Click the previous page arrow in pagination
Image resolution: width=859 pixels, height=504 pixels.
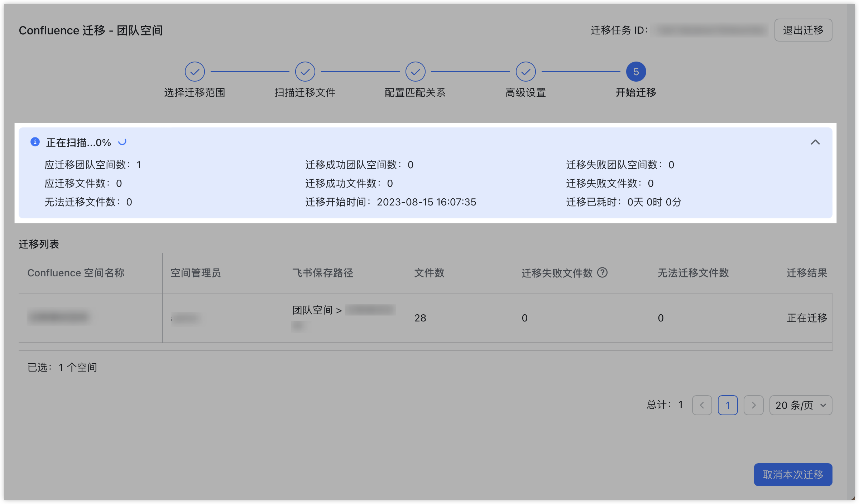pyautogui.click(x=702, y=405)
